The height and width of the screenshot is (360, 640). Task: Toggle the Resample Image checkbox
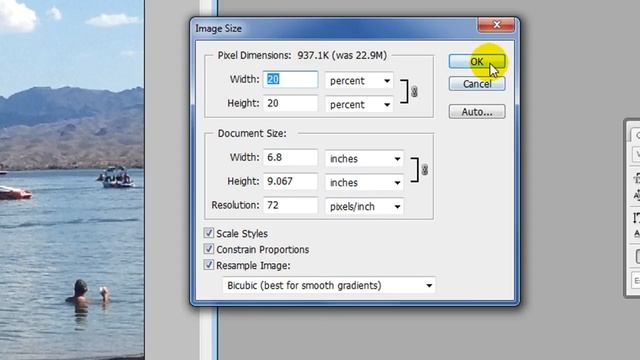pyautogui.click(x=209, y=265)
